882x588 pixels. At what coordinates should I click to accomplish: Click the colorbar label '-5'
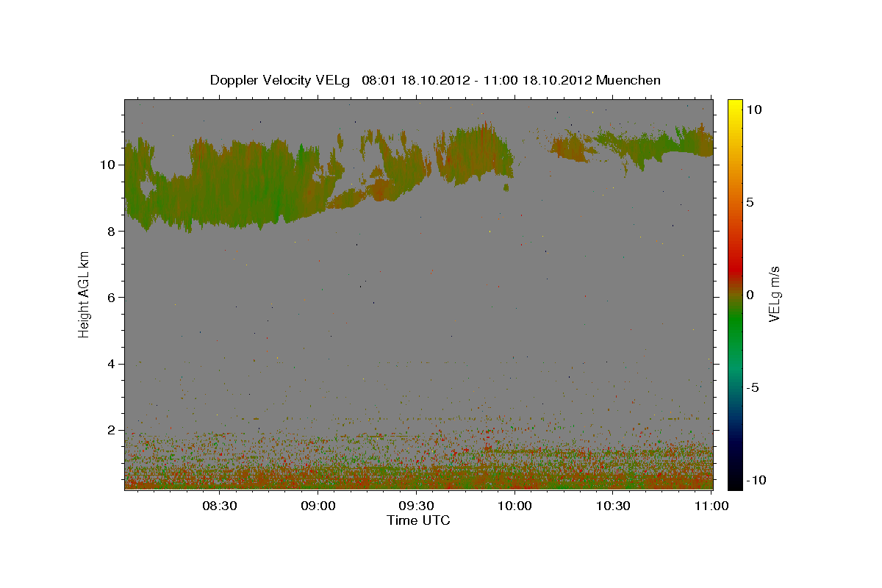[x=753, y=388]
